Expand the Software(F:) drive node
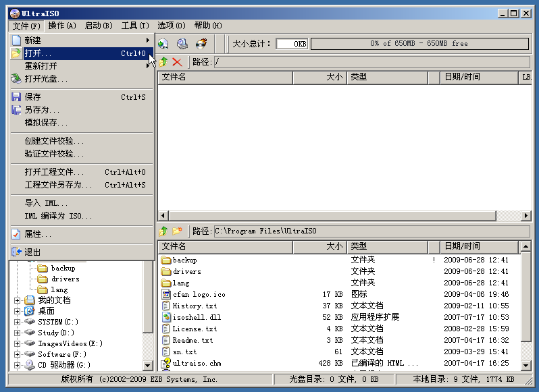539x392 pixels. [17, 354]
